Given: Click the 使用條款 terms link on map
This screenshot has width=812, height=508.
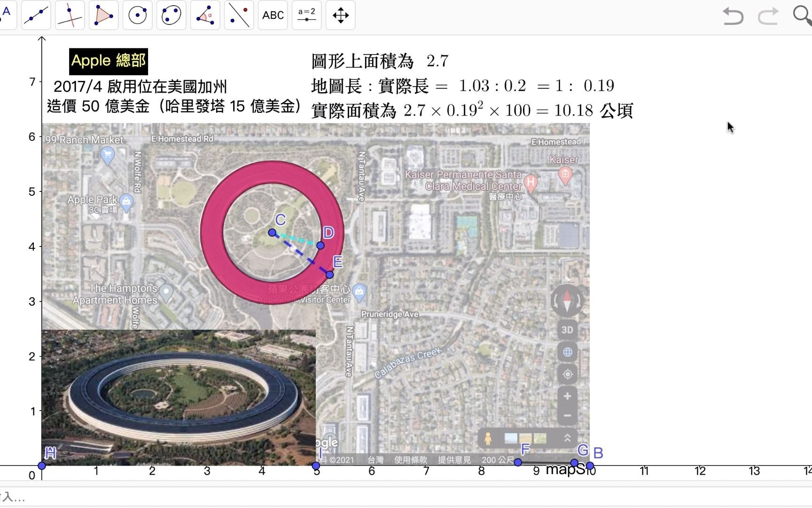Looking at the screenshot, I should pos(411,460).
